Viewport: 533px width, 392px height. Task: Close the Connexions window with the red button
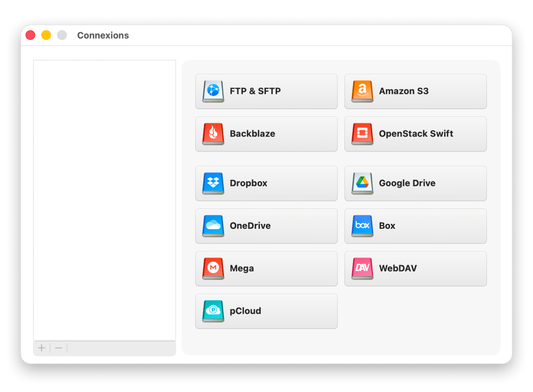30,35
